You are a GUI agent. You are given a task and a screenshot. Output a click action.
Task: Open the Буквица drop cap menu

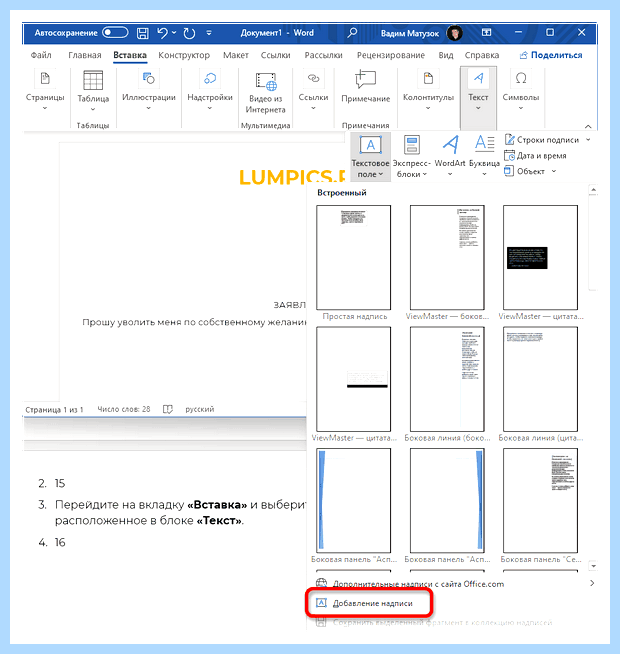484,156
